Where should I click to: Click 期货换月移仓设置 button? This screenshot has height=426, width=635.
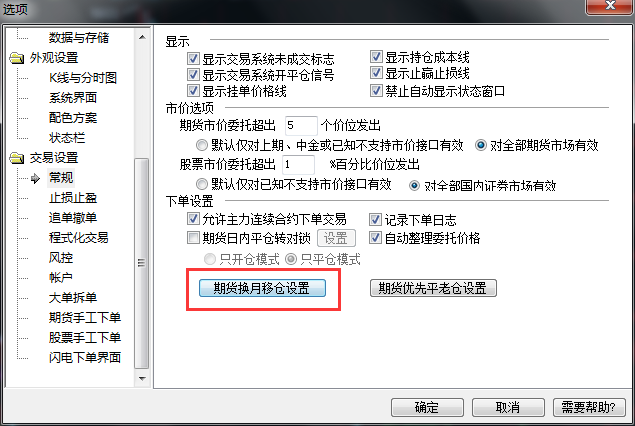coord(262,288)
